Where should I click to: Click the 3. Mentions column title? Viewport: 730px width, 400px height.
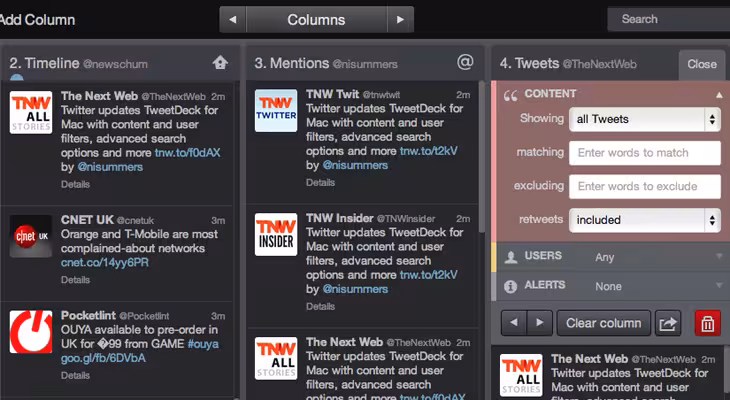pos(292,63)
